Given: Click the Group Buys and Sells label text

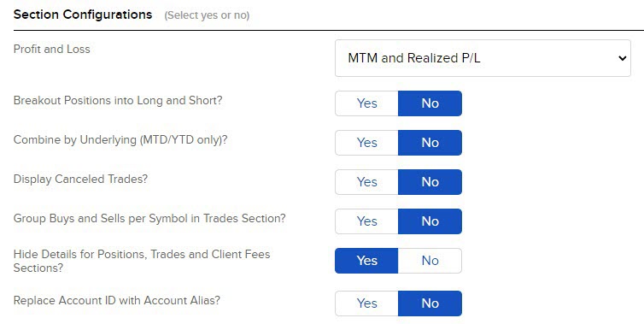Looking at the screenshot, I should [149, 218].
